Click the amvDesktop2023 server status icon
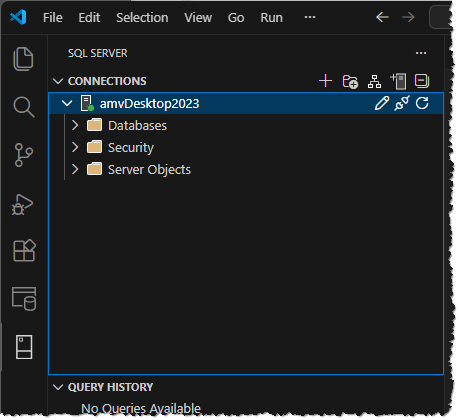459x420 pixels. click(x=87, y=103)
